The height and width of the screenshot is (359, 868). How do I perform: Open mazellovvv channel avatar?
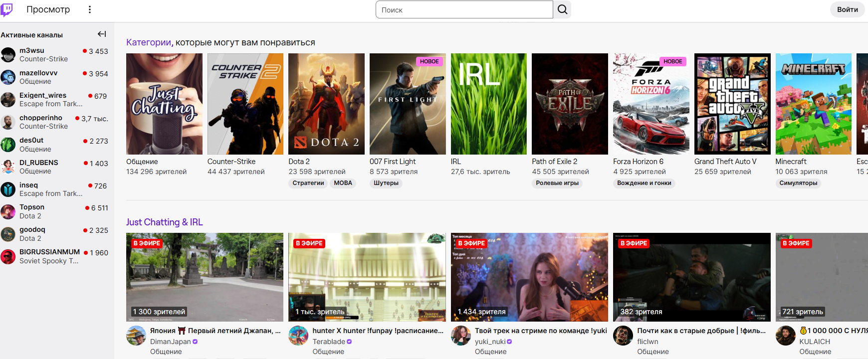coord(8,77)
